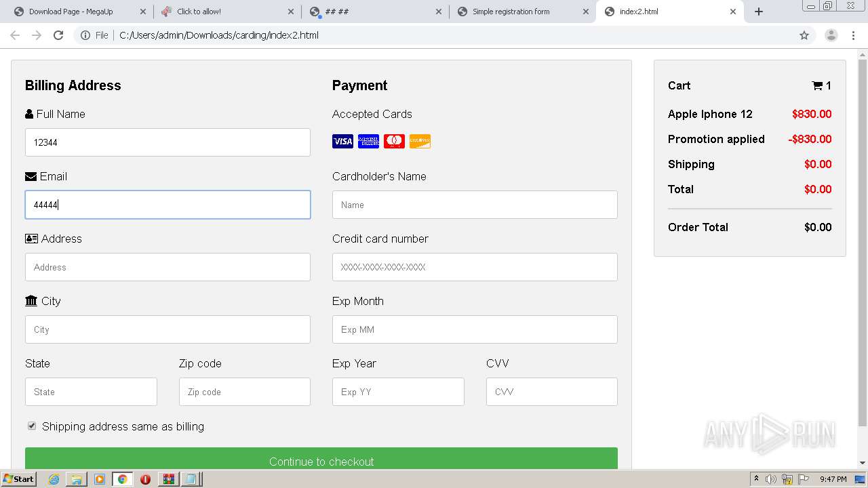This screenshot has height=488, width=868.
Task: Click the Mastercard icon
Action: [394, 141]
